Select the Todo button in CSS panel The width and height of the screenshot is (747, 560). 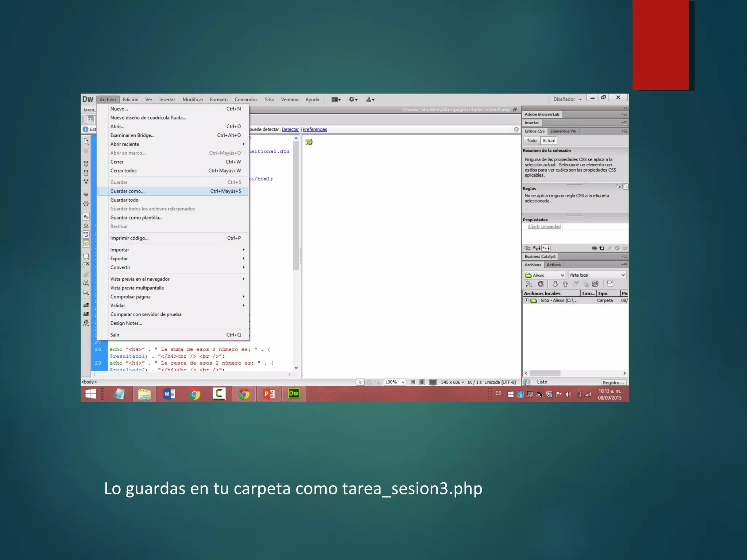click(532, 141)
